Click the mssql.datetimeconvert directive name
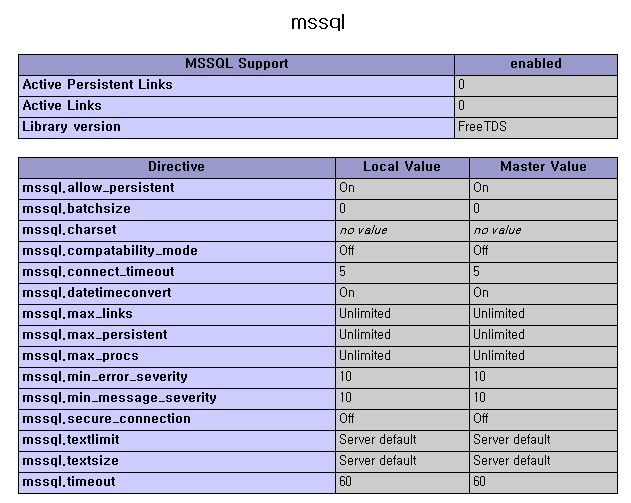This screenshot has width=631, height=503. tap(97, 293)
